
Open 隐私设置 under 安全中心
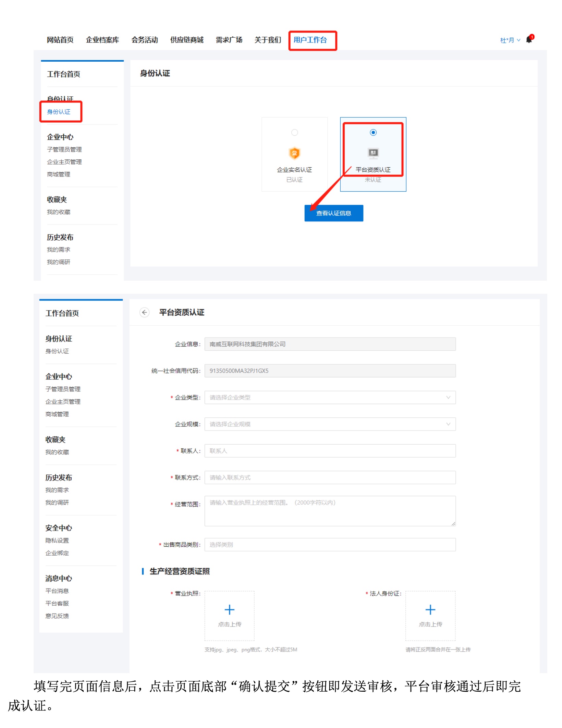point(57,541)
